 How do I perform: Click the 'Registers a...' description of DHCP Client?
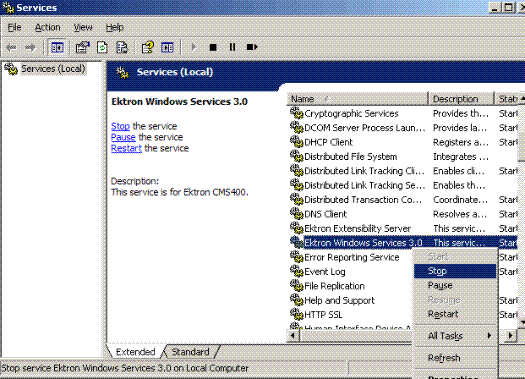461,142
